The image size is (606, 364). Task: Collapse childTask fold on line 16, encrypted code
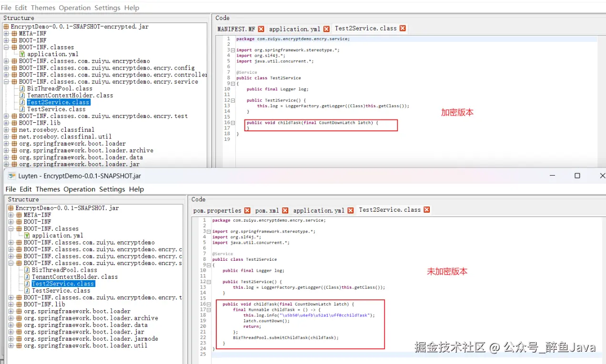(233, 123)
